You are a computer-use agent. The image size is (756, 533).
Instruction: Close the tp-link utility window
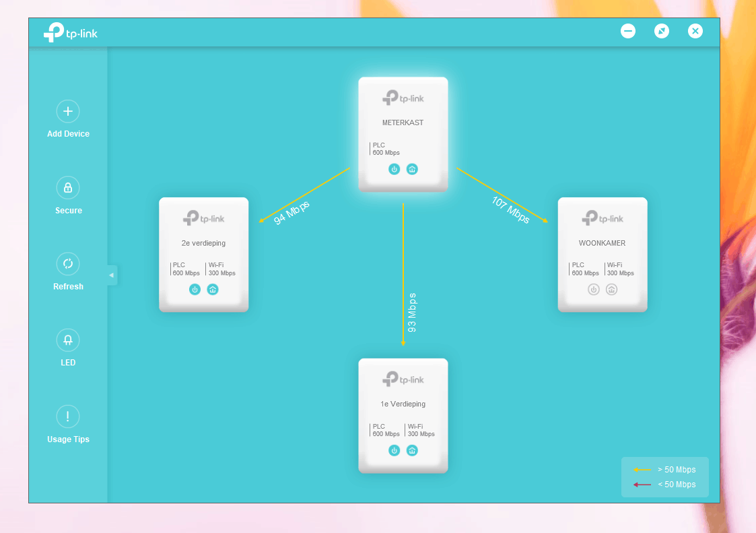[x=695, y=32]
